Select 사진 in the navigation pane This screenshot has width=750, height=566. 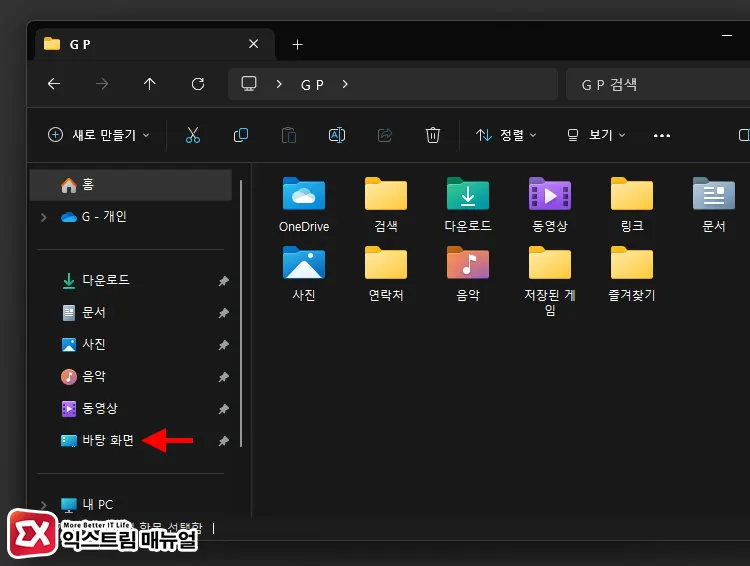click(131, 344)
